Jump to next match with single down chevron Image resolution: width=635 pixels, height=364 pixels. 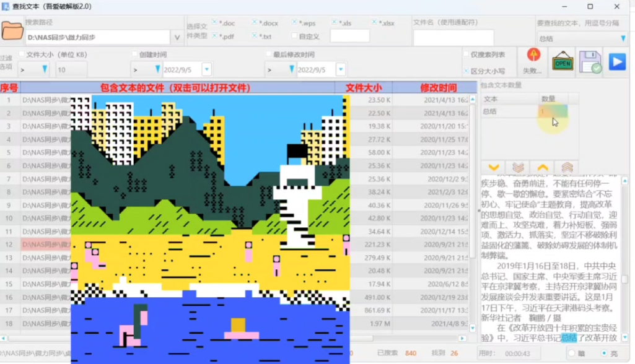(x=494, y=167)
